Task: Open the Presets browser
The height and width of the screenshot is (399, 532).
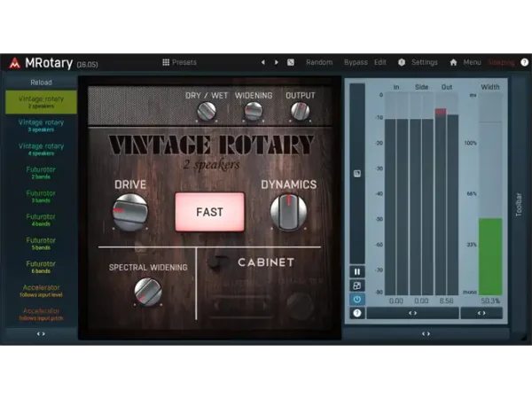Action: (179, 62)
